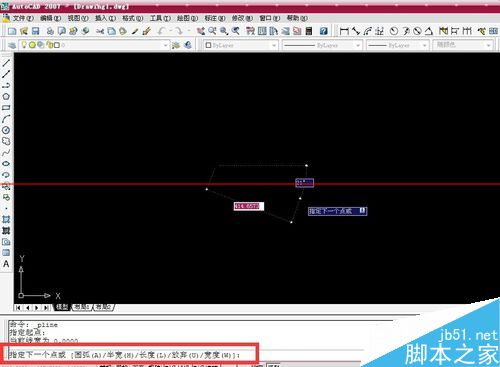
Task: Cut selection with the scissors icon
Action: pos(100,31)
